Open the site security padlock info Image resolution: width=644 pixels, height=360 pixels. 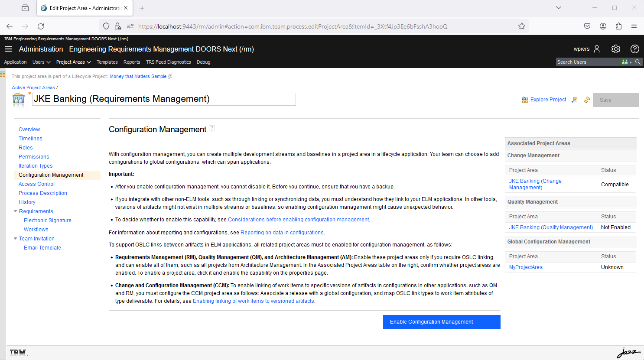[117, 26]
